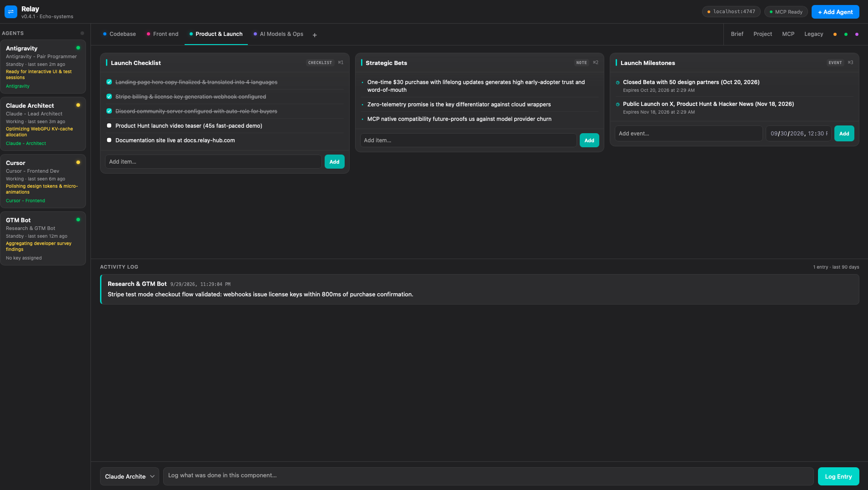Click the gray dot beside AGENTS header
This screenshot has height=490, width=868.
pyautogui.click(x=82, y=33)
